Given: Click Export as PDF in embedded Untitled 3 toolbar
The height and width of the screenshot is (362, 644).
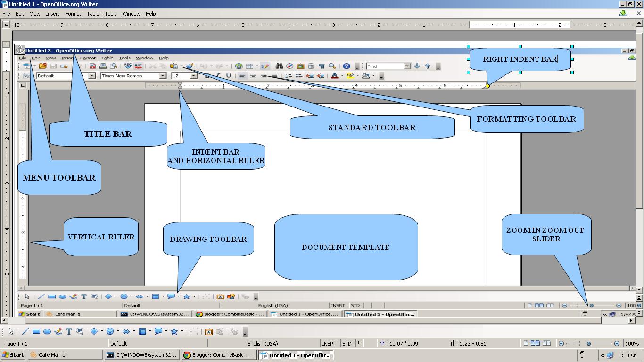Looking at the screenshot, I should 92,66.
